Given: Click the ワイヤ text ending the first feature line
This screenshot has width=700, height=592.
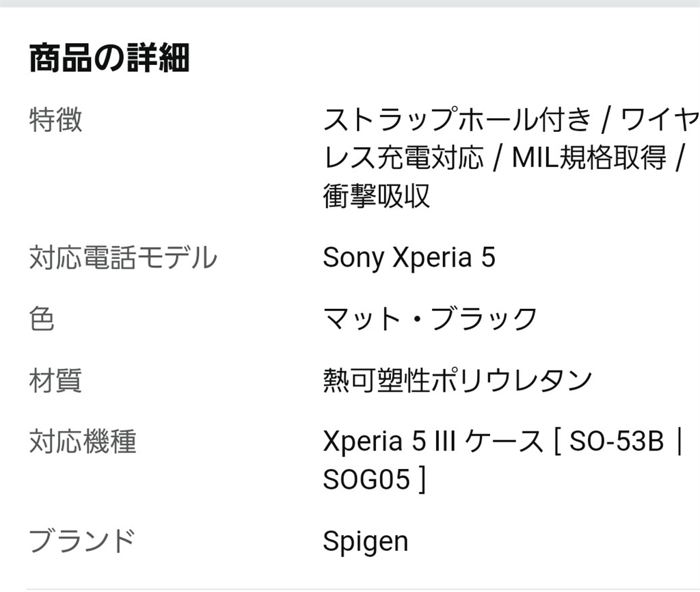Looking at the screenshot, I should pos(660,120).
